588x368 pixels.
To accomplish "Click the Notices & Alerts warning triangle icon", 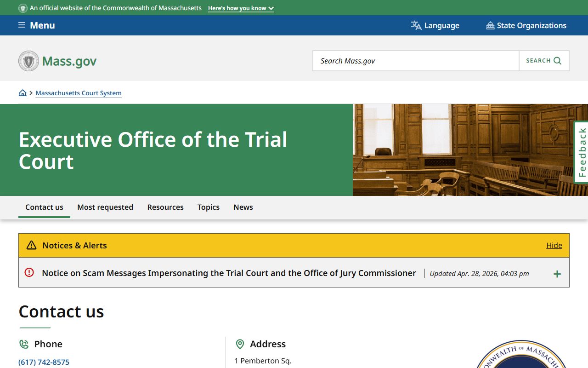I will 31,245.
